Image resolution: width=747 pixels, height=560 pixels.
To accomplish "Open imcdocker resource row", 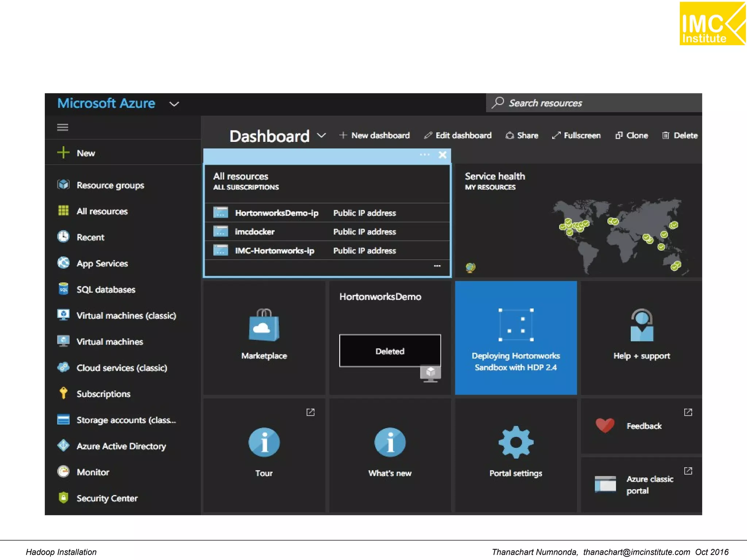I will (x=327, y=232).
